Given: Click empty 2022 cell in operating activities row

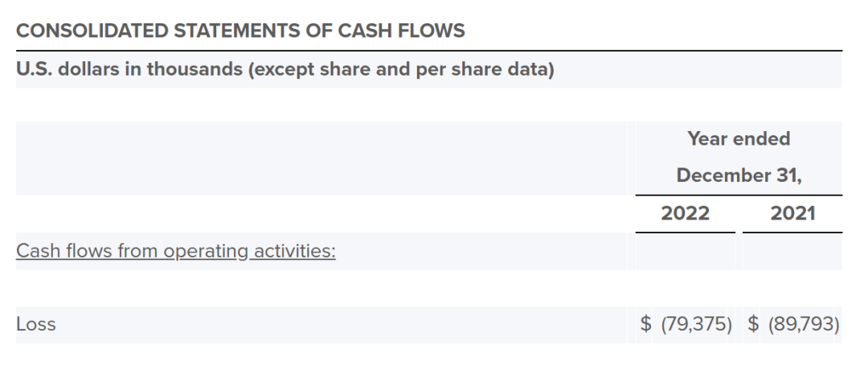Looking at the screenshot, I should coord(685,251).
